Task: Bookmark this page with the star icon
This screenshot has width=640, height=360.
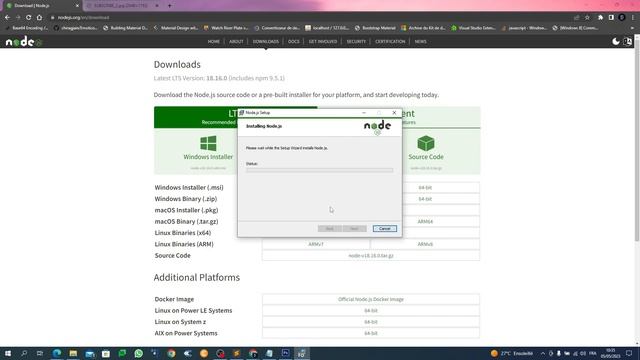Action: 587,18
